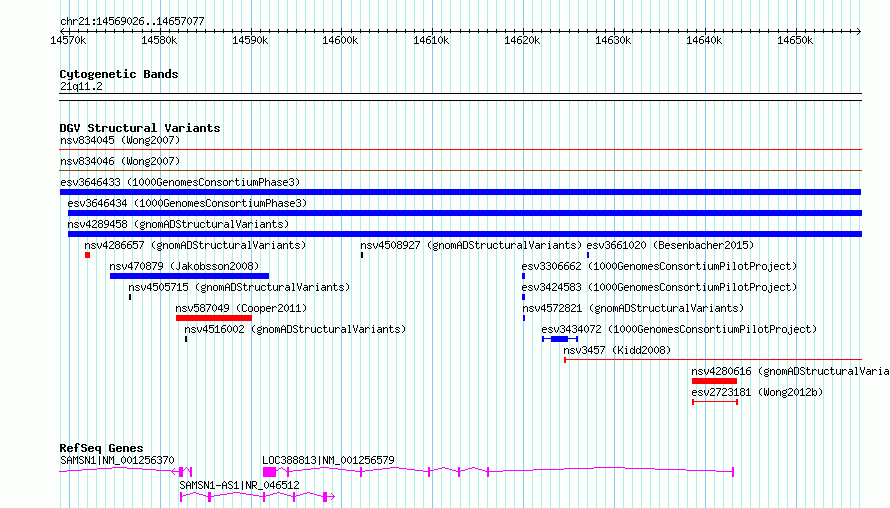The image size is (890, 508).
Task: Open the nsv3457 (Kidd2008) label
Action: [617, 350]
